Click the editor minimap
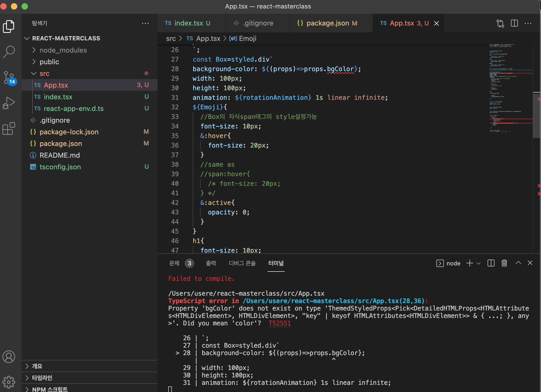This screenshot has width=541, height=392. 510,88
